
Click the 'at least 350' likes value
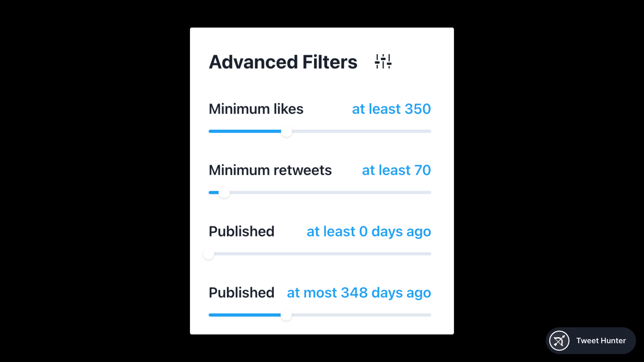tap(391, 109)
